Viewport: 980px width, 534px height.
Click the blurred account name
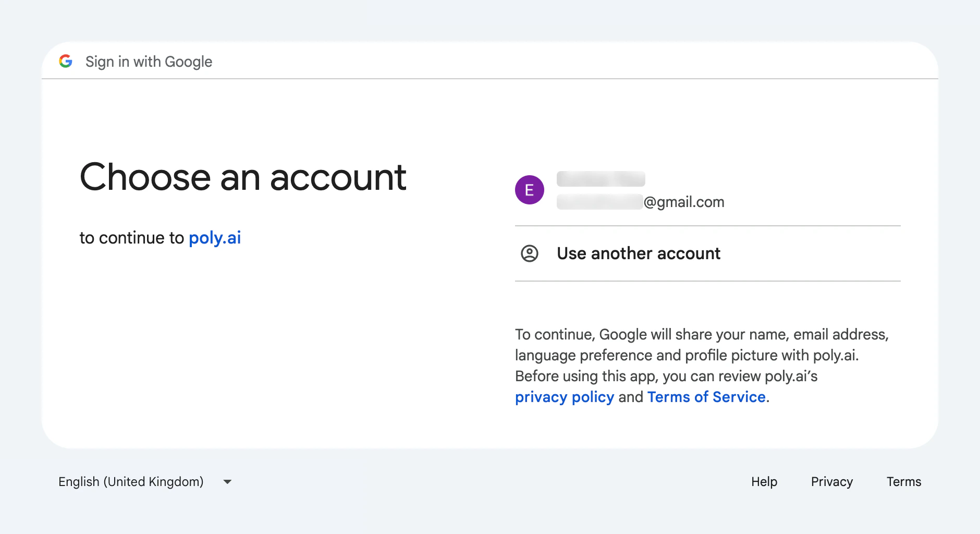point(601,179)
